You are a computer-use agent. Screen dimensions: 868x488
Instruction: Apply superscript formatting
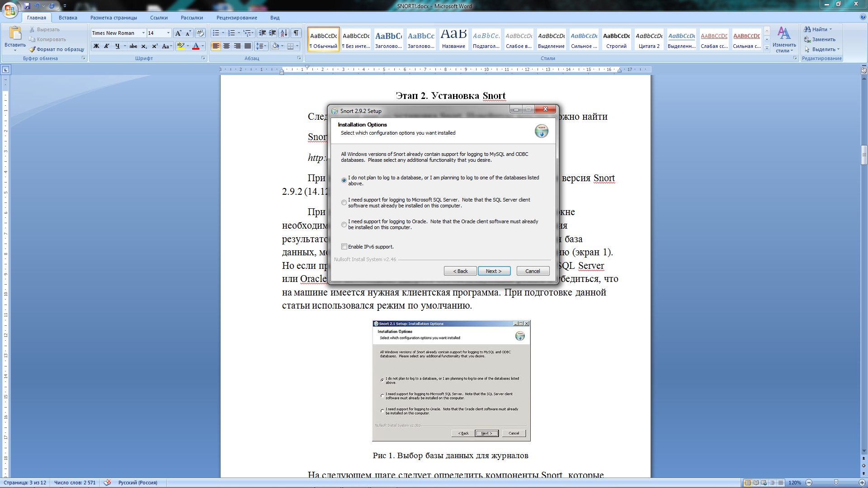[155, 46]
